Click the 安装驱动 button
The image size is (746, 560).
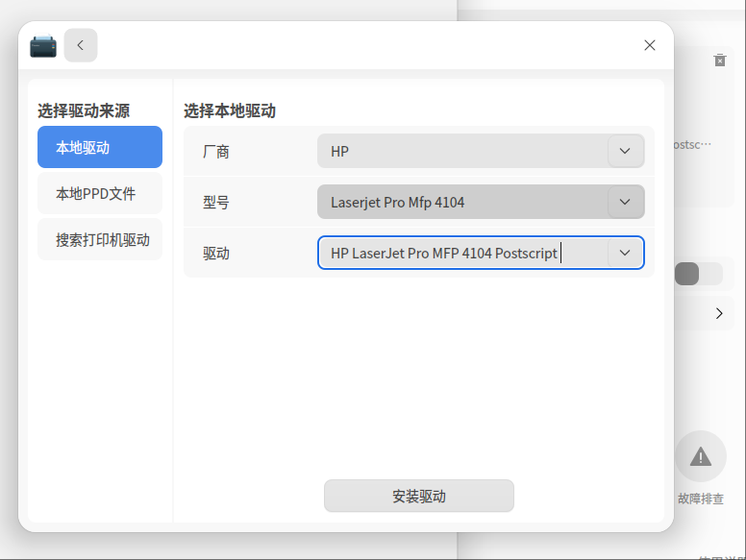[x=419, y=496]
